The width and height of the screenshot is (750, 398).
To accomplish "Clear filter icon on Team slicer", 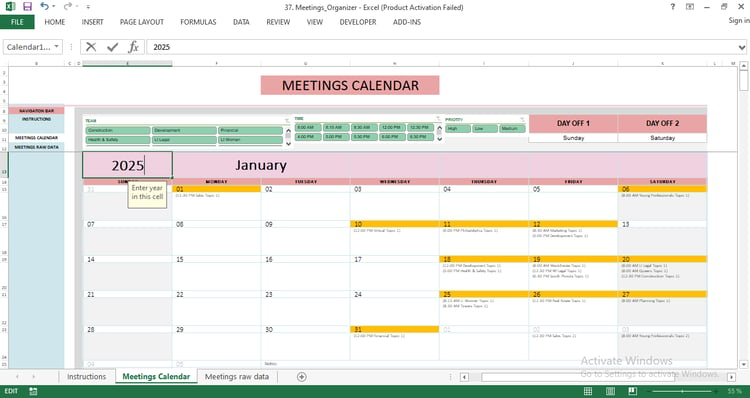I will pyautogui.click(x=287, y=121).
